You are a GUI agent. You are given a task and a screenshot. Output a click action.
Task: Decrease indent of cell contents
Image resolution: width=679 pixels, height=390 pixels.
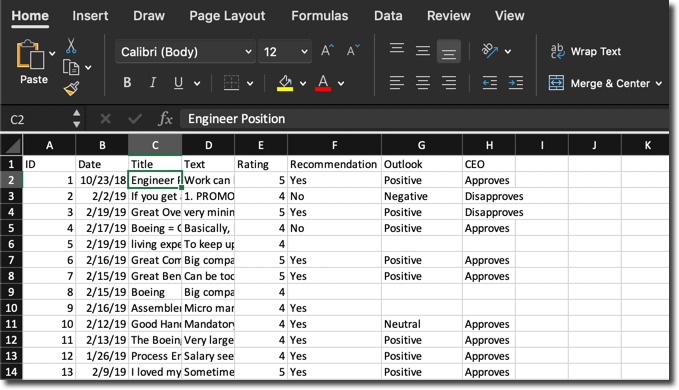(490, 82)
